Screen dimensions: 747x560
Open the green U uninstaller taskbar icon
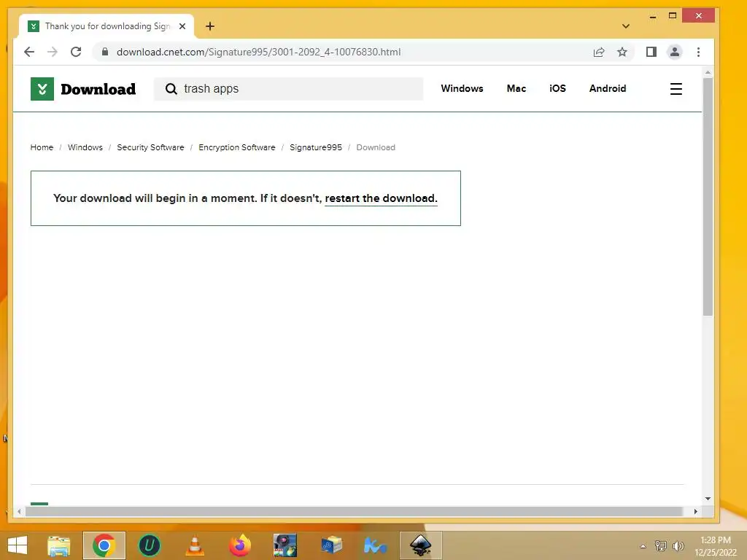pos(149,545)
